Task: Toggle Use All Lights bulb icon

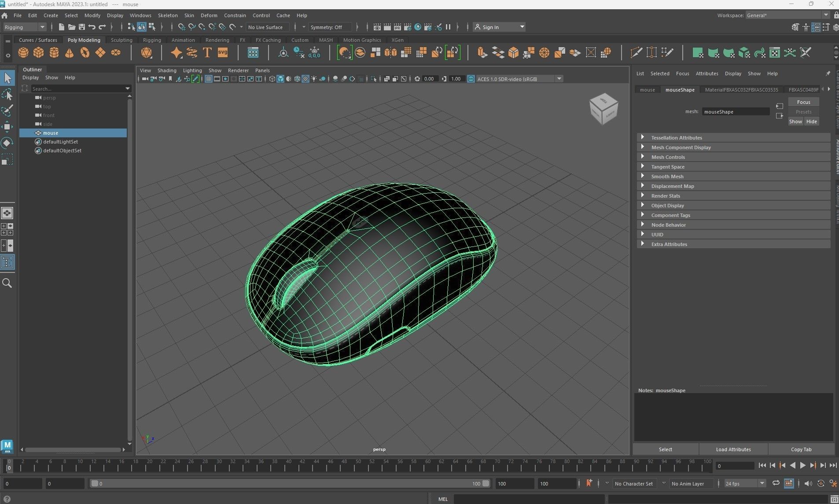Action: click(314, 79)
